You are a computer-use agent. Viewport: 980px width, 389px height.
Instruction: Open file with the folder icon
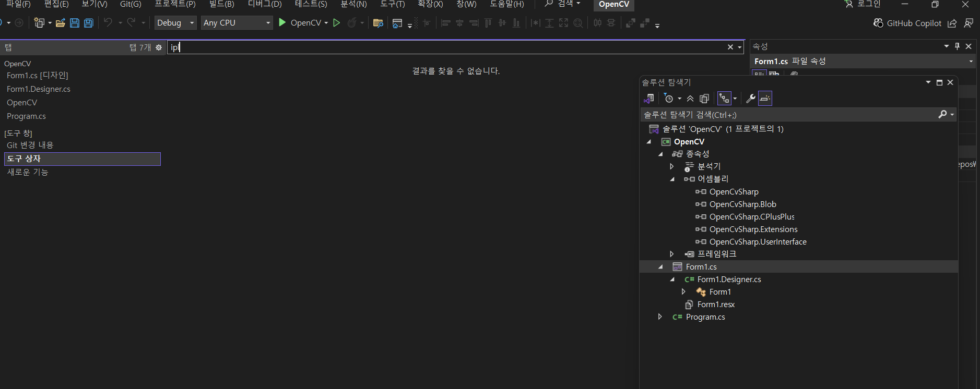click(x=61, y=23)
